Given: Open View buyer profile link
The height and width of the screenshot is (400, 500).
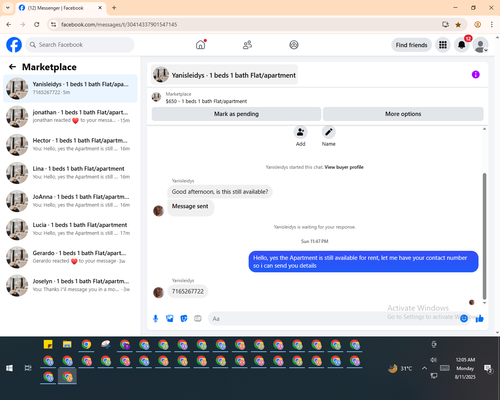Looking at the screenshot, I should tap(344, 167).
